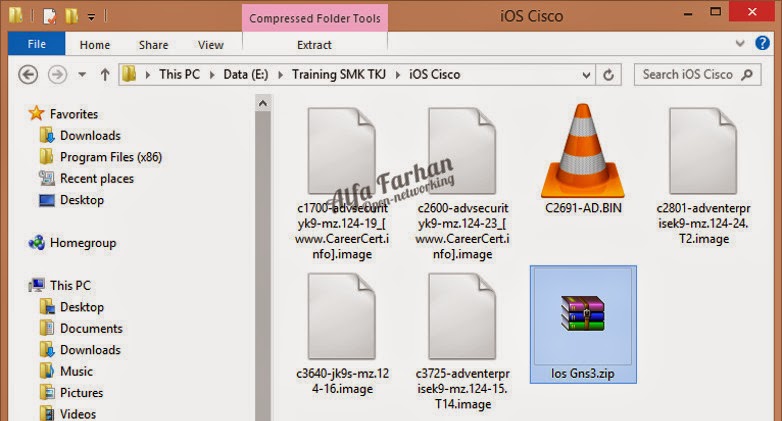The width and height of the screenshot is (782, 421).
Task: Click the search magnifier icon
Action: pyautogui.click(x=747, y=75)
